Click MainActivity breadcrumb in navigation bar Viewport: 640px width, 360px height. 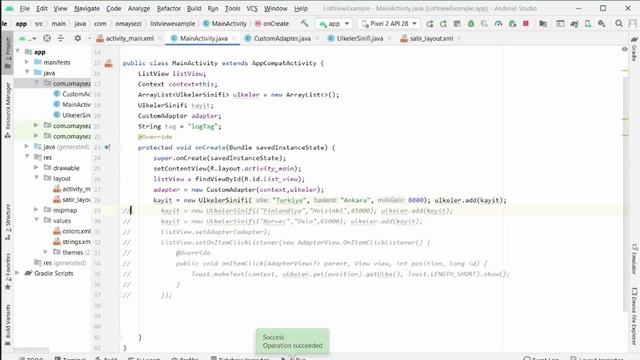pyautogui.click(x=225, y=24)
